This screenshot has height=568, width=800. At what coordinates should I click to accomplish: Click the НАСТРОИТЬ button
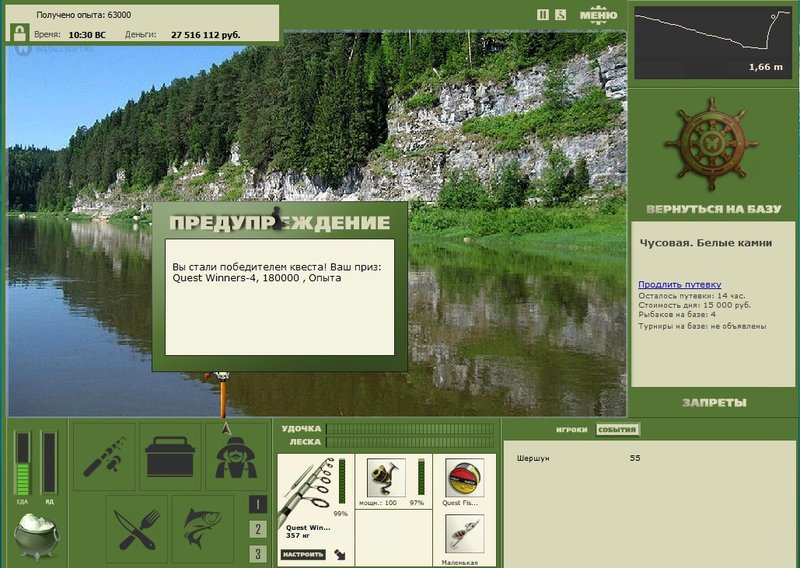[303, 554]
